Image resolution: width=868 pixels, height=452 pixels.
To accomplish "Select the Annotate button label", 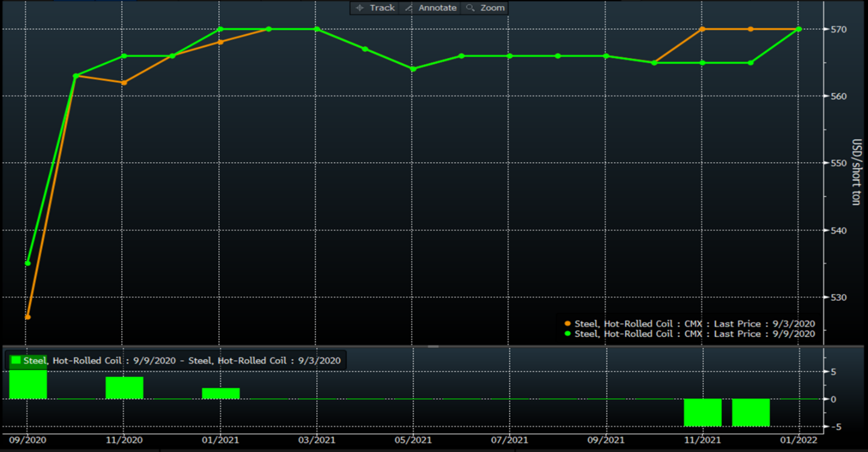I will 437,8.
